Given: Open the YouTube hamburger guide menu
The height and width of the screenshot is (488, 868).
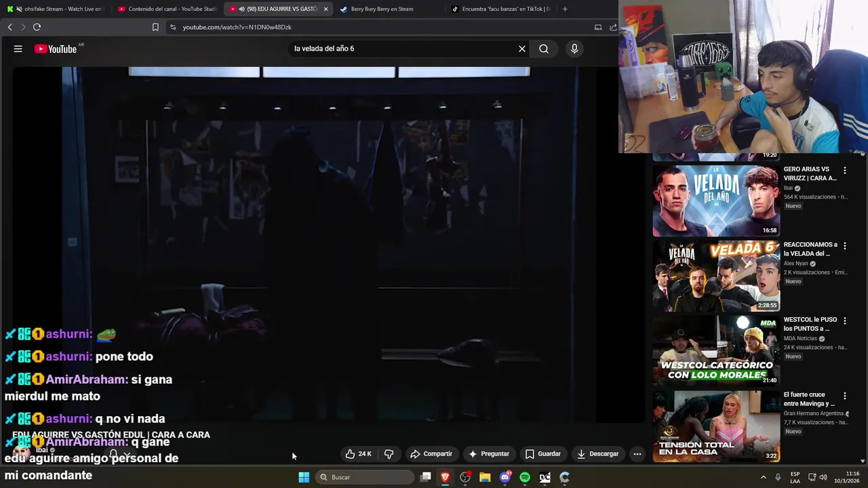Looking at the screenshot, I should (x=18, y=49).
